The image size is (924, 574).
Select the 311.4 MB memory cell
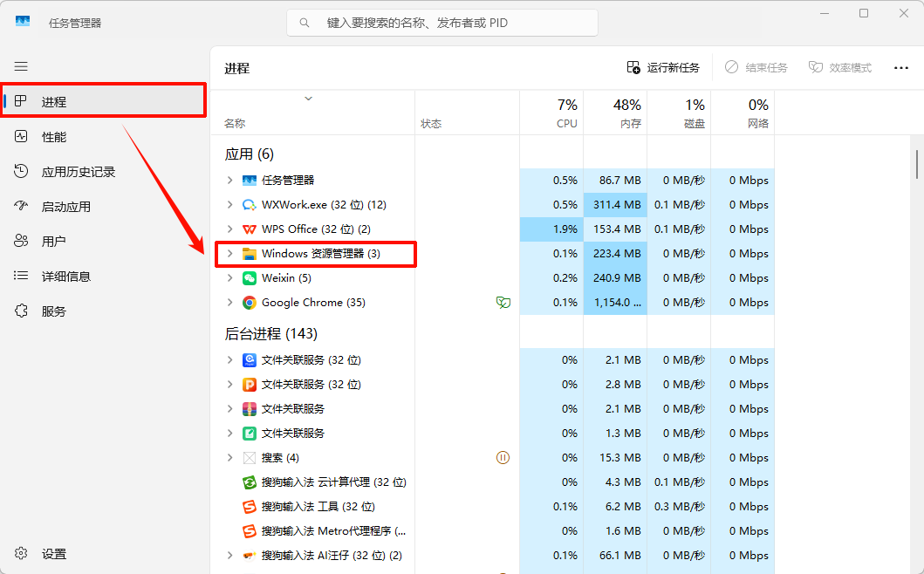(615, 205)
